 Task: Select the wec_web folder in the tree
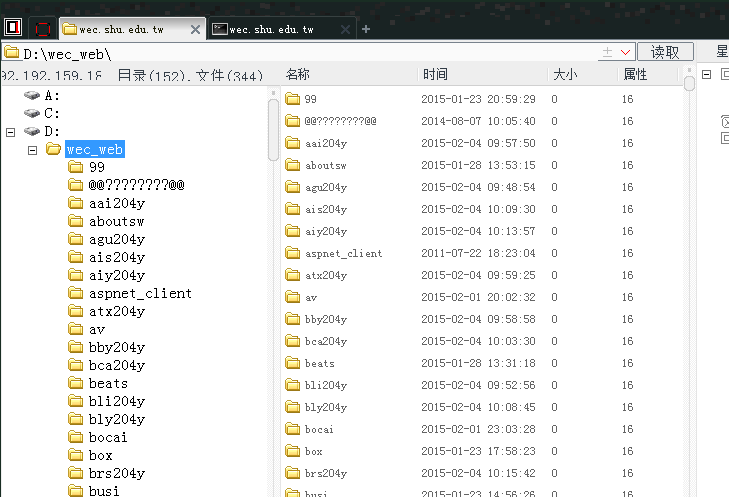point(95,149)
